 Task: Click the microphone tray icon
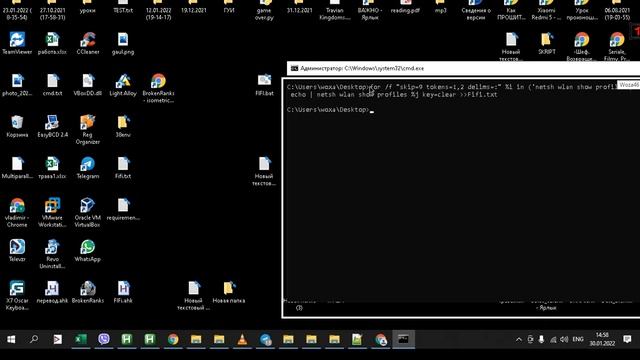[541, 339]
